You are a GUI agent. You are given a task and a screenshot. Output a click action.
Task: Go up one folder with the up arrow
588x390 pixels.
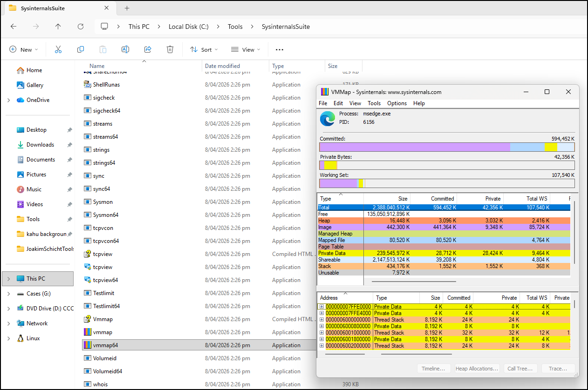[58, 27]
